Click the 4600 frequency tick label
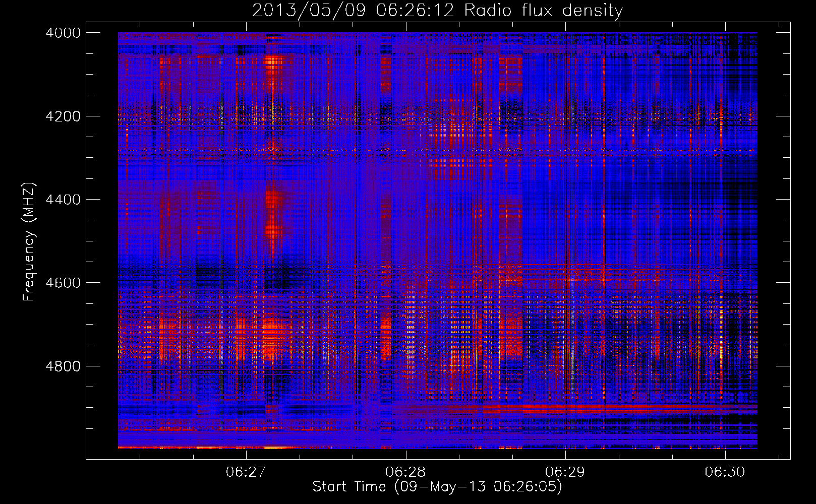 [63, 283]
